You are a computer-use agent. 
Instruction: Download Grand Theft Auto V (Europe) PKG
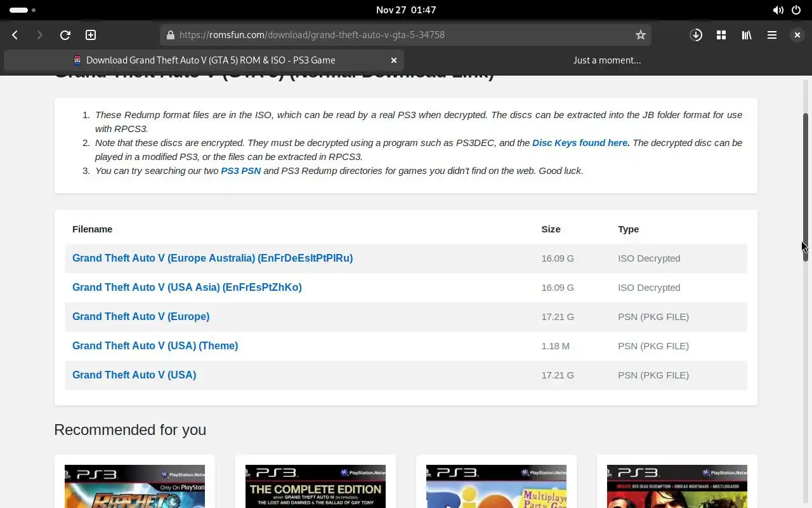click(141, 317)
